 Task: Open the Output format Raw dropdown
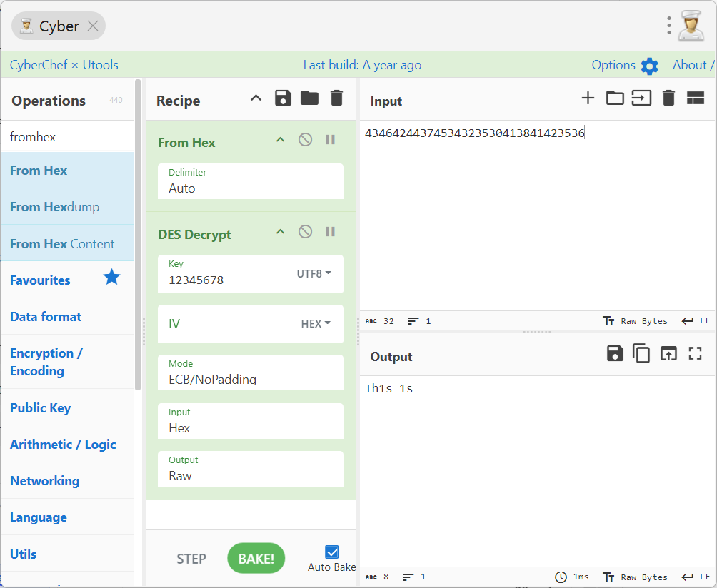[x=251, y=470]
